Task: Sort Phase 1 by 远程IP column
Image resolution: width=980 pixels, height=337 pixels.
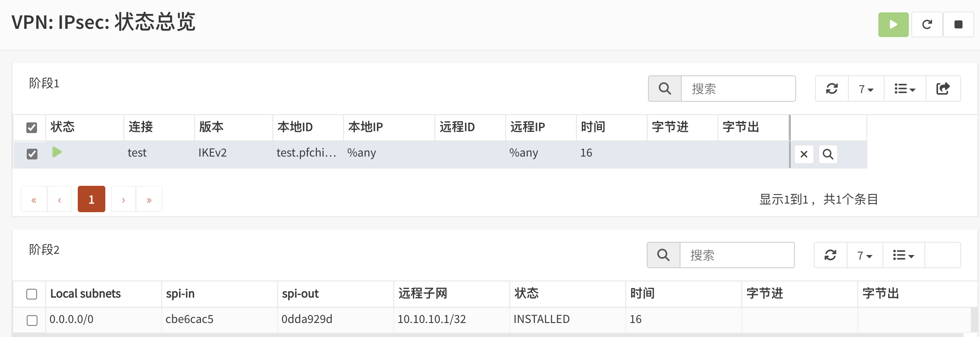Action: (x=527, y=127)
